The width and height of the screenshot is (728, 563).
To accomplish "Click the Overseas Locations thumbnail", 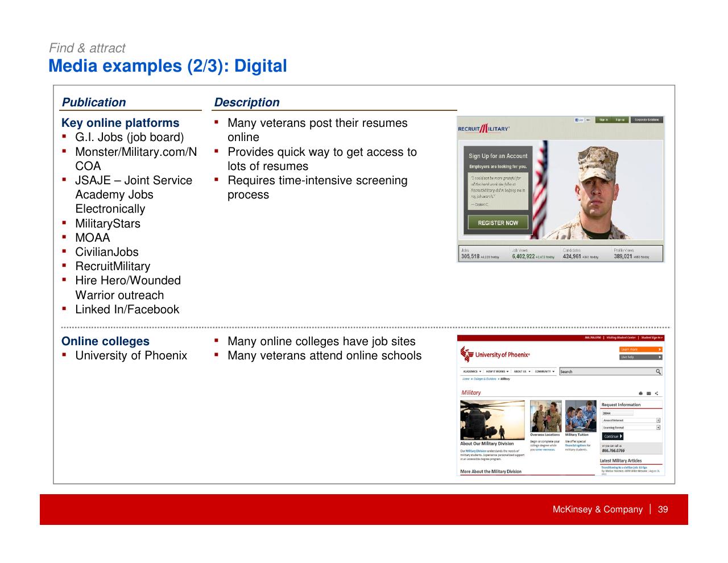I will [545, 416].
